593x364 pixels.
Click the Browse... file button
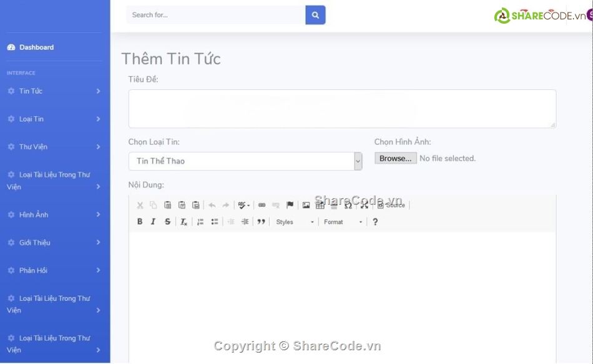[x=396, y=158]
